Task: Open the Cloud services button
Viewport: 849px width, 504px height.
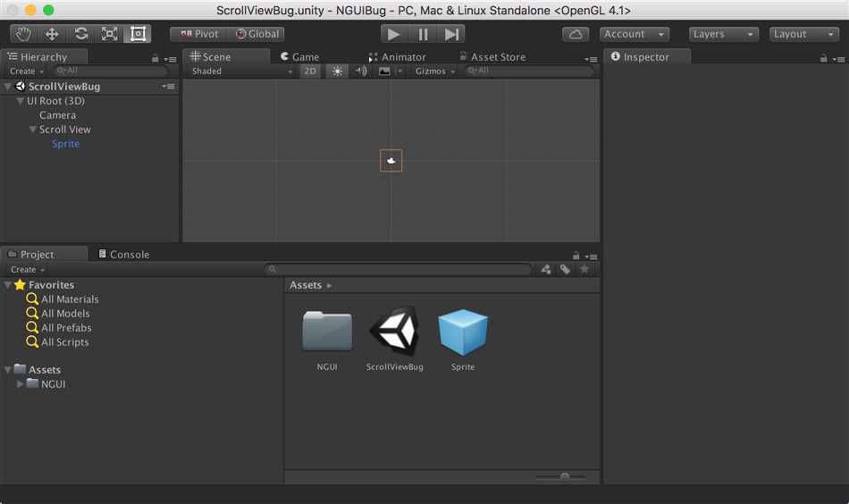Action: pos(576,34)
